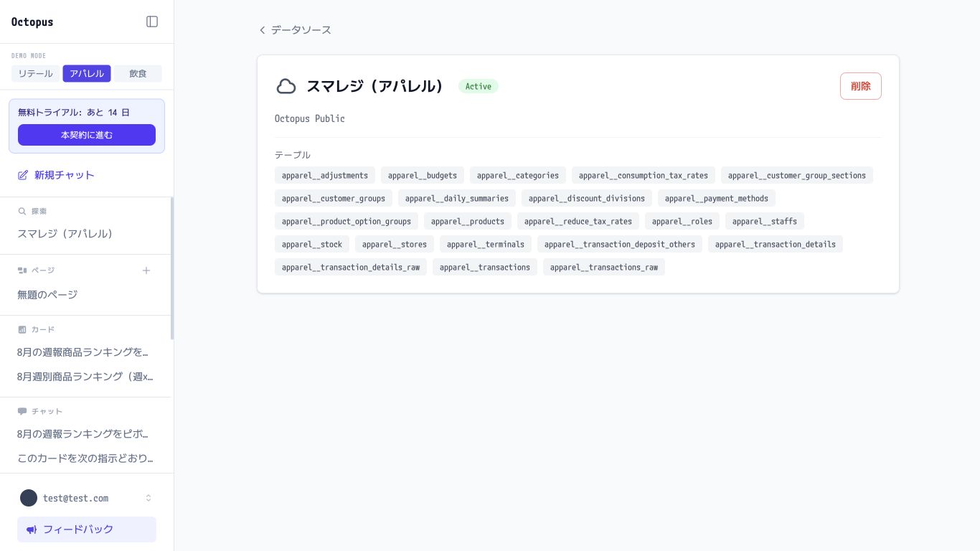This screenshot has height=551, width=980.
Task: Click table tag apparel__customer_group_sections
Action: point(797,175)
